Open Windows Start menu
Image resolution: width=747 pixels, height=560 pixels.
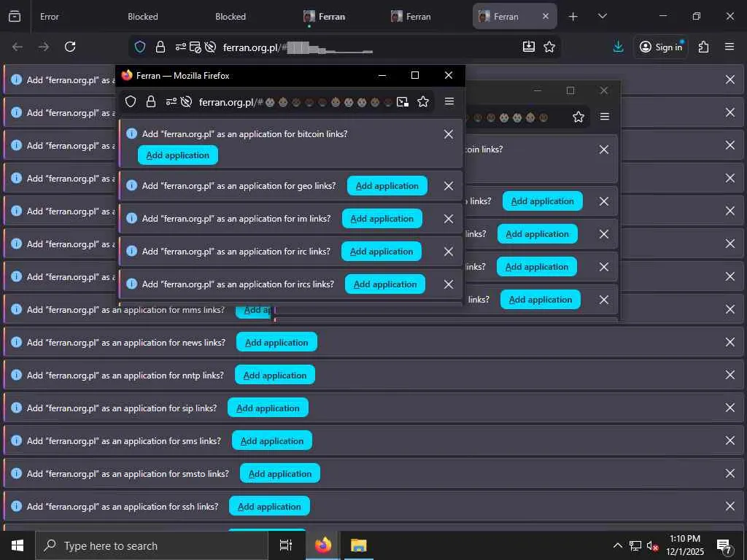point(18,545)
